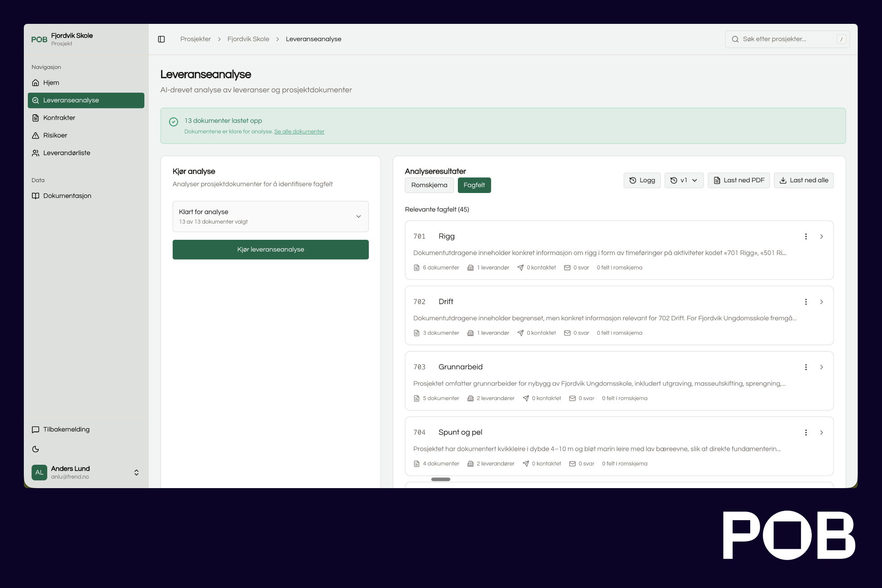This screenshot has height=588, width=882.
Task: Click the Logg history button
Action: click(642, 180)
